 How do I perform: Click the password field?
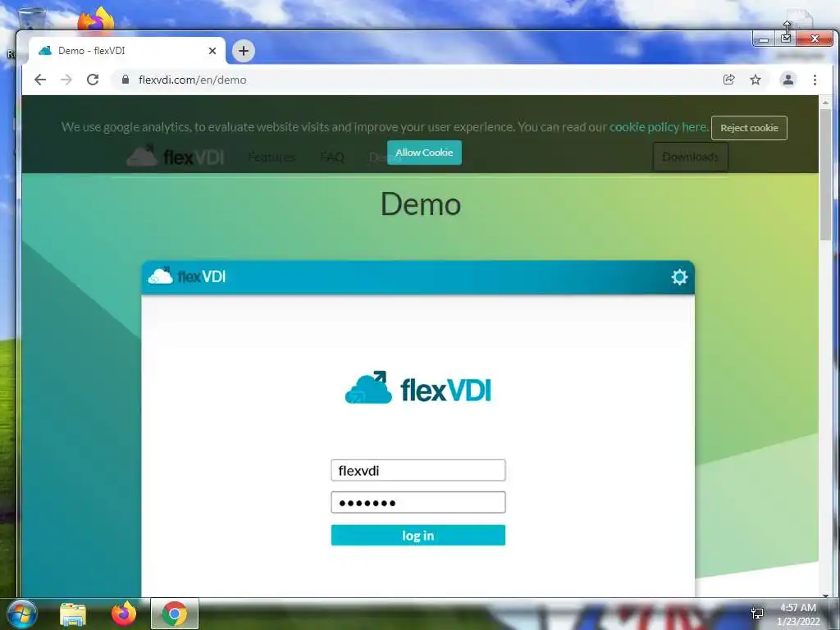(418, 503)
